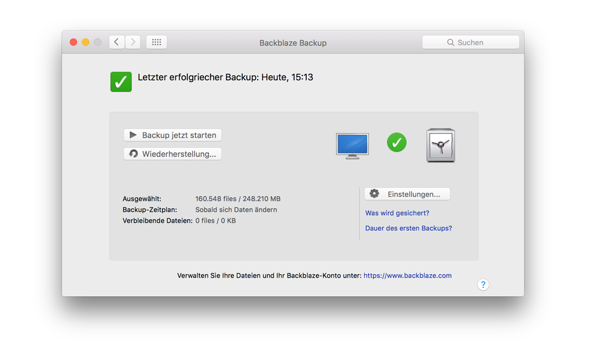
Task: Click the help question mark button
Action: 483,284
